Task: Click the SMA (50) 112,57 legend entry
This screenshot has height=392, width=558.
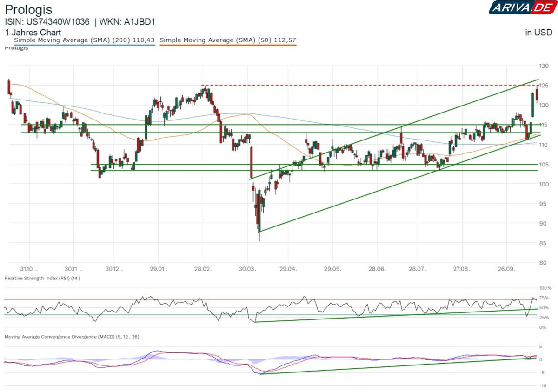Action: pyautogui.click(x=228, y=40)
